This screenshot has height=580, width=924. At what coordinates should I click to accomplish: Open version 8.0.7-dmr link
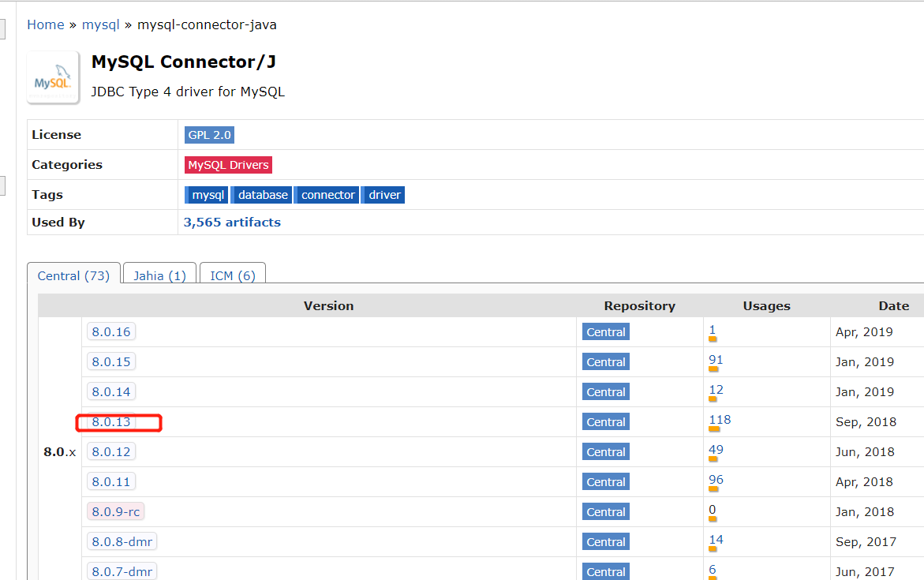(122, 572)
